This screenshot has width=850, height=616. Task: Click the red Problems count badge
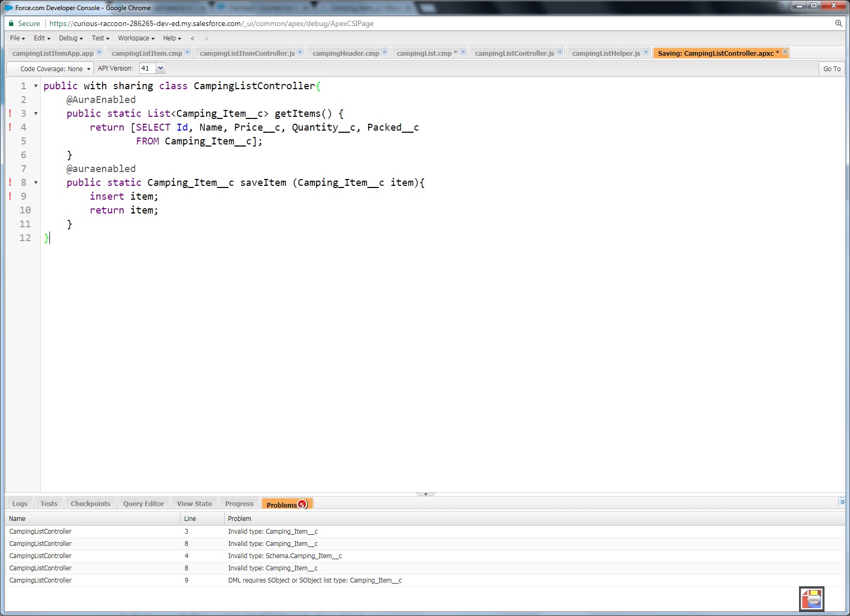[302, 504]
